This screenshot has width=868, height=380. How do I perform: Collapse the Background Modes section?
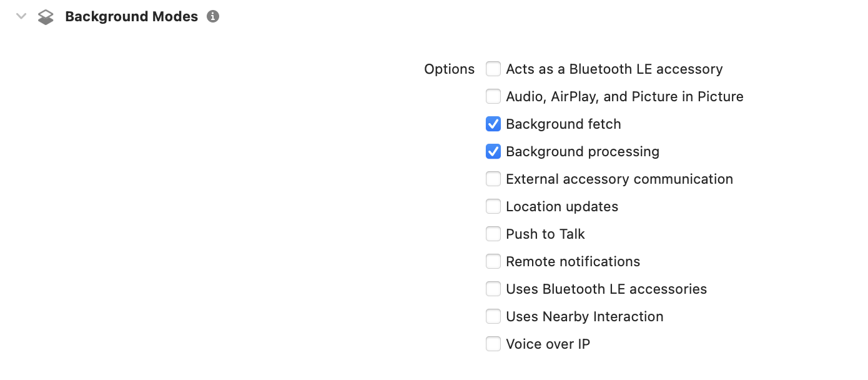pyautogui.click(x=21, y=16)
